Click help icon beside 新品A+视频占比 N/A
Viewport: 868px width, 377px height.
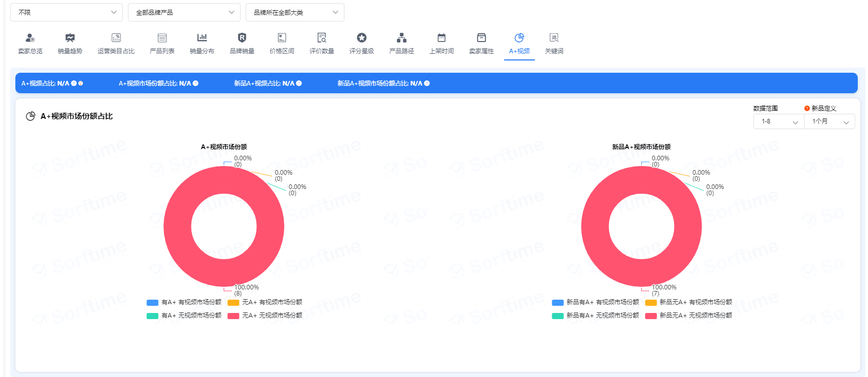299,83
